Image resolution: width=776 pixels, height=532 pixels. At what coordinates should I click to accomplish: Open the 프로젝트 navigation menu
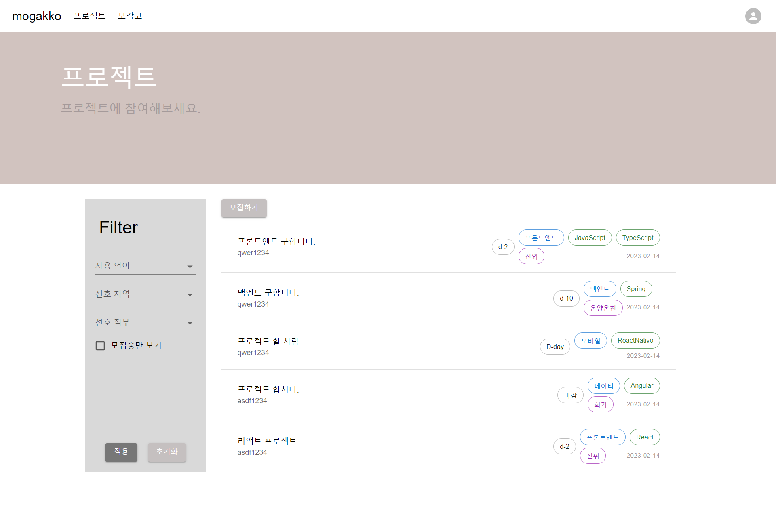[89, 16]
